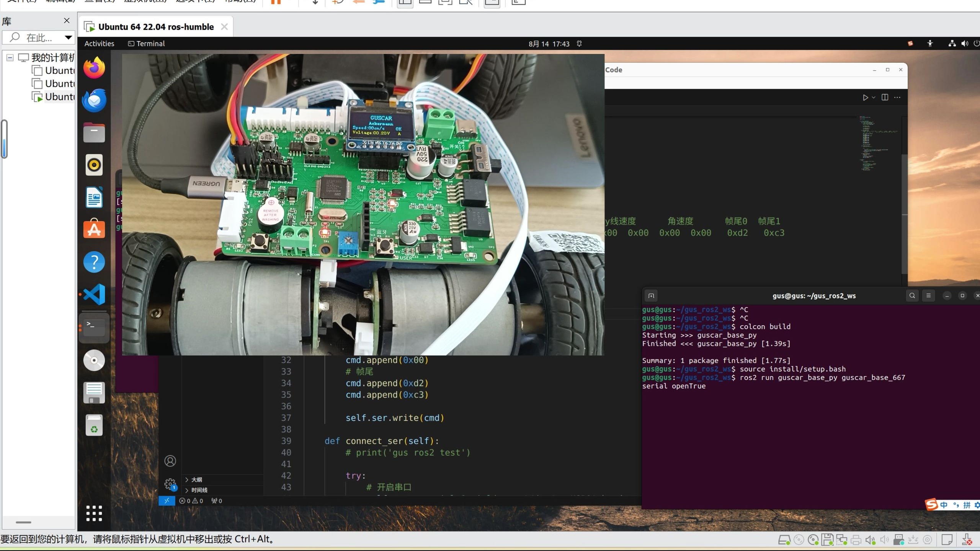Toggle Sogou Chinese/English input mode
This screenshot has height=551, width=980.
tap(944, 505)
